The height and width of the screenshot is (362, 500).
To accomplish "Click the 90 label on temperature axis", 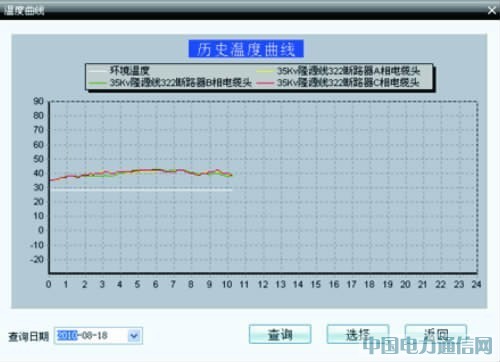I will (x=38, y=101).
